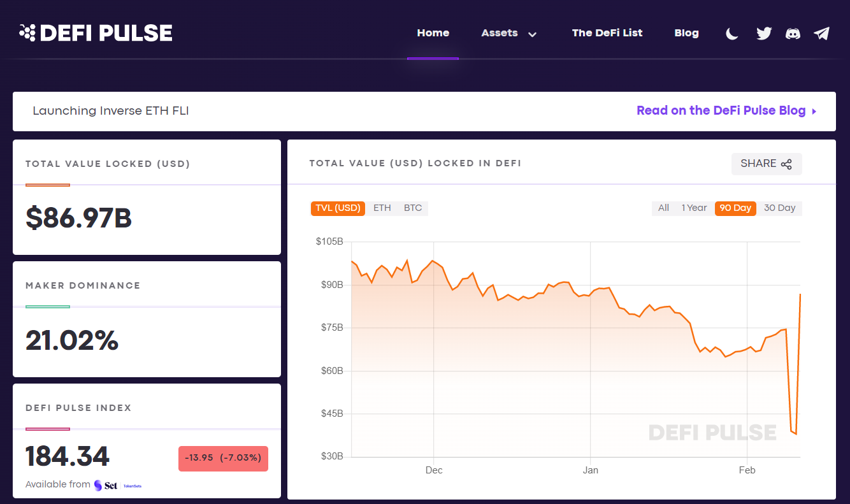Click the Launching Inverse ETH FLI announcement

(111, 111)
